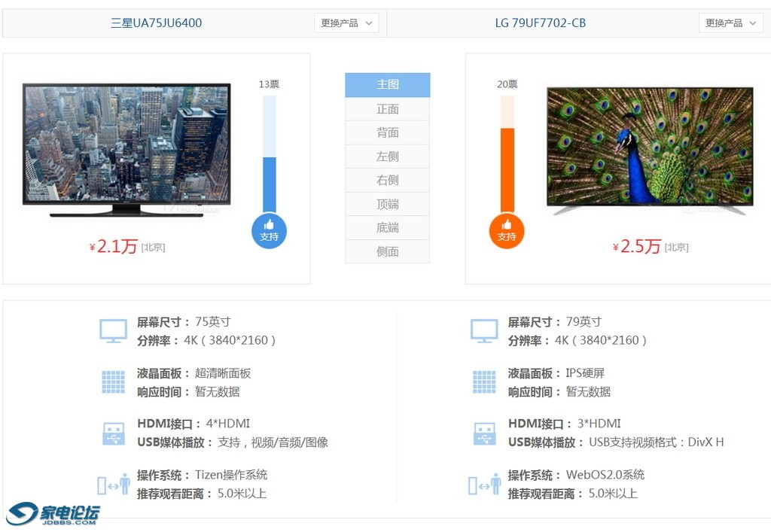This screenshot has width=771, height=532.
Task: Click the thumbs-up icon in the blue 支持 button
Action: 269,226
